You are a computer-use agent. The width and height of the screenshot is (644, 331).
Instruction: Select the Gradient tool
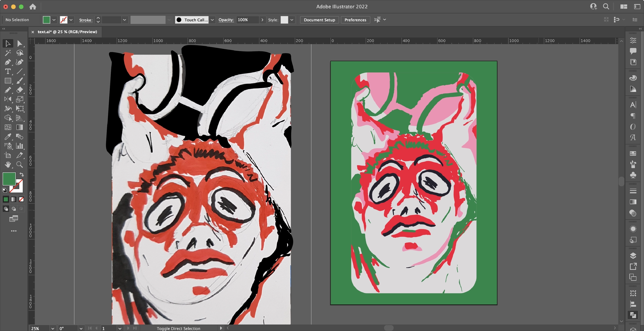pos(20,127)
